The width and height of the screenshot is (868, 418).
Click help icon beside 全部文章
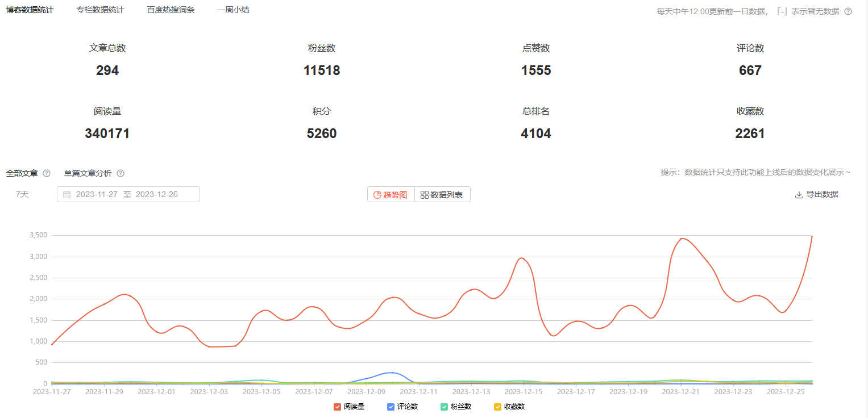tap(47, 173)
